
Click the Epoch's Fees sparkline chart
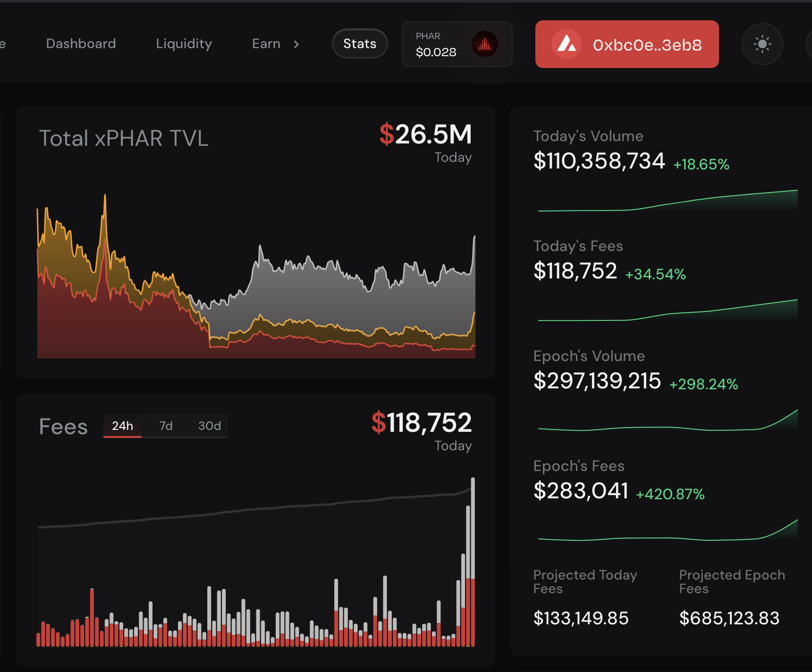pos(668,530)
